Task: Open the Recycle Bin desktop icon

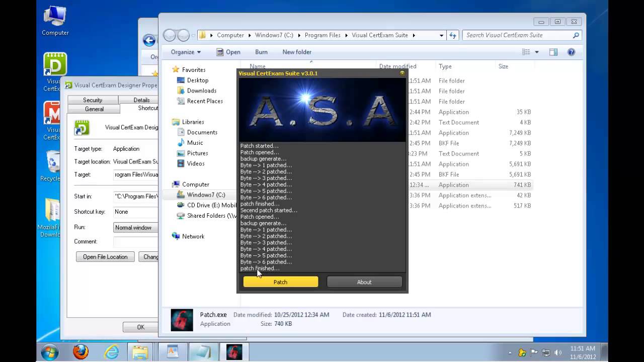Action: pyautogui.click(x=51, y=166)
